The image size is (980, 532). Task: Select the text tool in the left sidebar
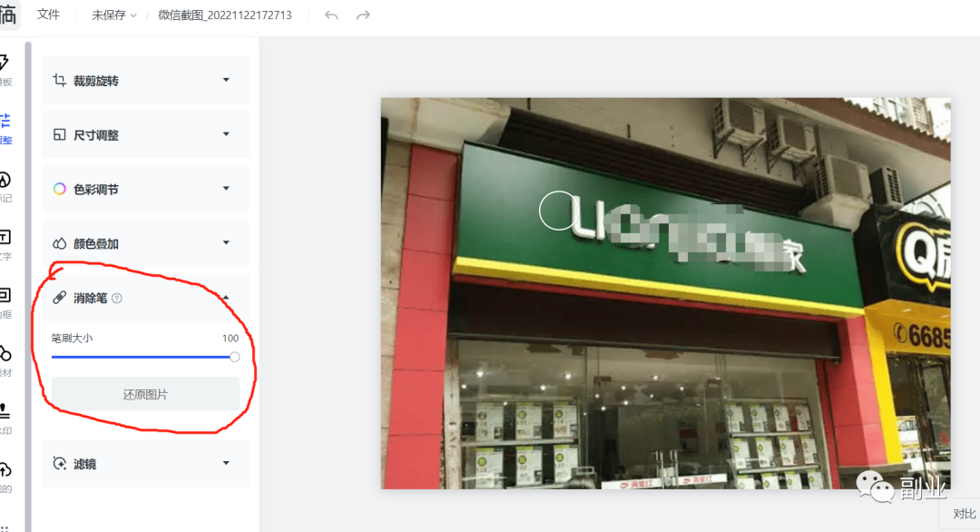(5, 243)
